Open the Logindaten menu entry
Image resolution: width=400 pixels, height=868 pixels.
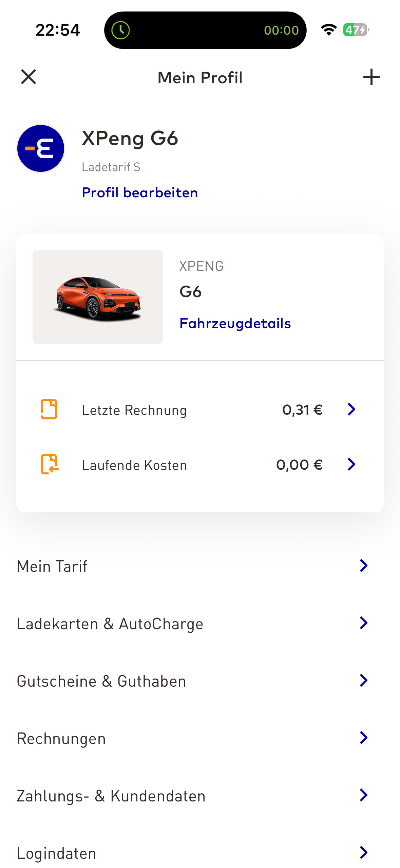click(57, 853)
